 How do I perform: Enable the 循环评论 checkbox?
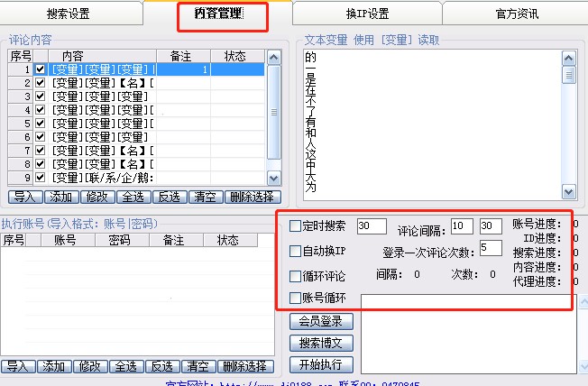click(x=295, y=276)
